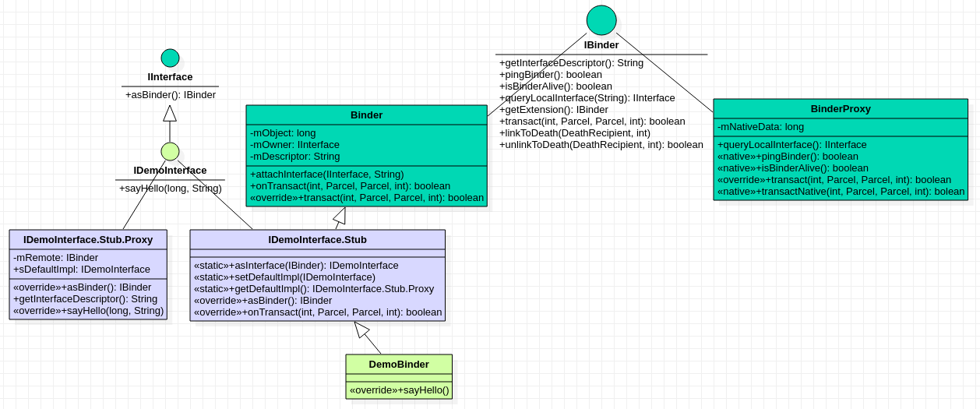Viewport: 980px width, 409px height.
Task: Click the mNativeData: long attribute
Action: coord(760,127)
